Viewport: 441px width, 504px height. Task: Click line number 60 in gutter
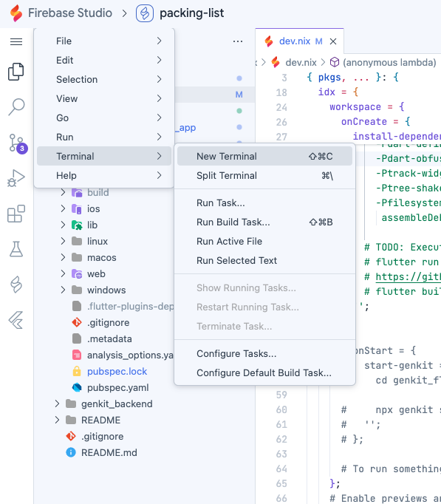[x=281, y=410]
